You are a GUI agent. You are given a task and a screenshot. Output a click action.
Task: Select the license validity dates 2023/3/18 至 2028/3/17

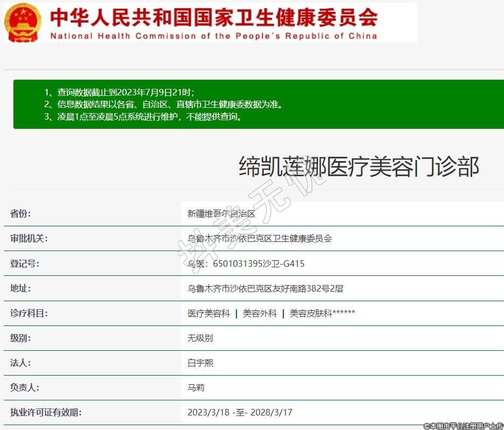[x=240, y=412]
